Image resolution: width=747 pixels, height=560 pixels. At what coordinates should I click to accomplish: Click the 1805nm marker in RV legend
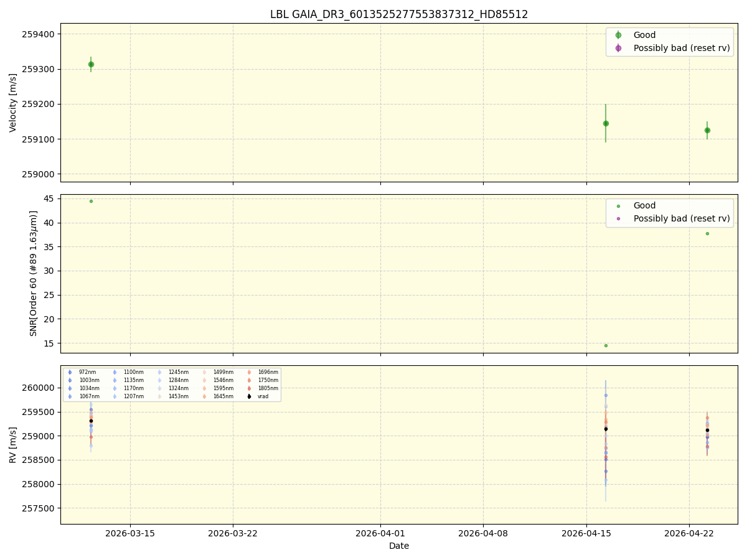[x=249, y=388]
